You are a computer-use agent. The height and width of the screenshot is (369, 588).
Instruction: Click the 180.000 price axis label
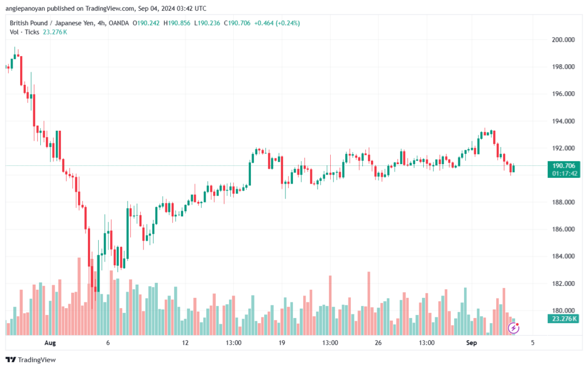pyautogui.click(x=563, y=310)
